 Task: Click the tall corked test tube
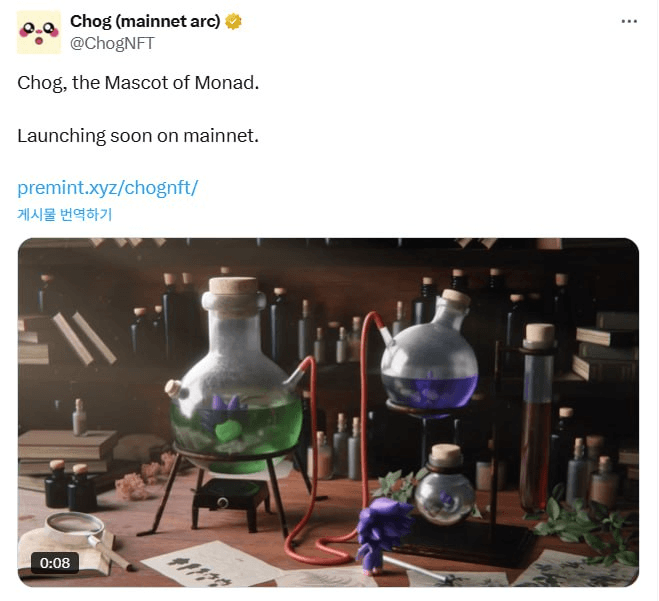click(x=538, y=416)
